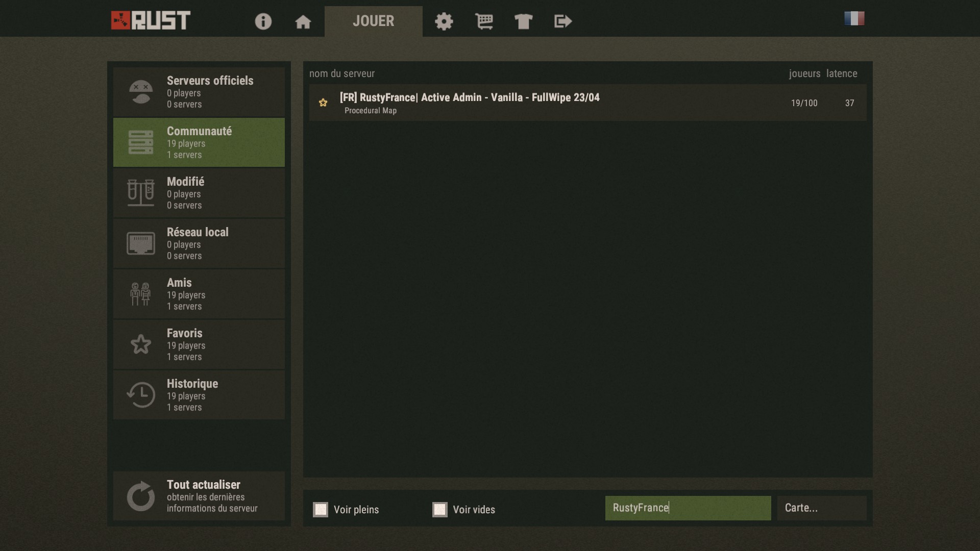Open the Historique server list
The height and width of the screenshot is (551, 980).
[199, 395]
